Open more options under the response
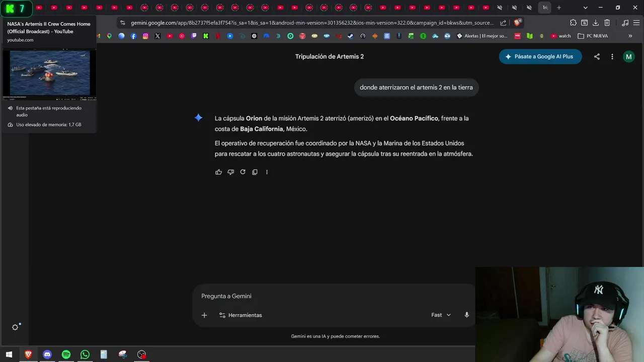Viewport: 644px width, 362px height. [267, 172]
